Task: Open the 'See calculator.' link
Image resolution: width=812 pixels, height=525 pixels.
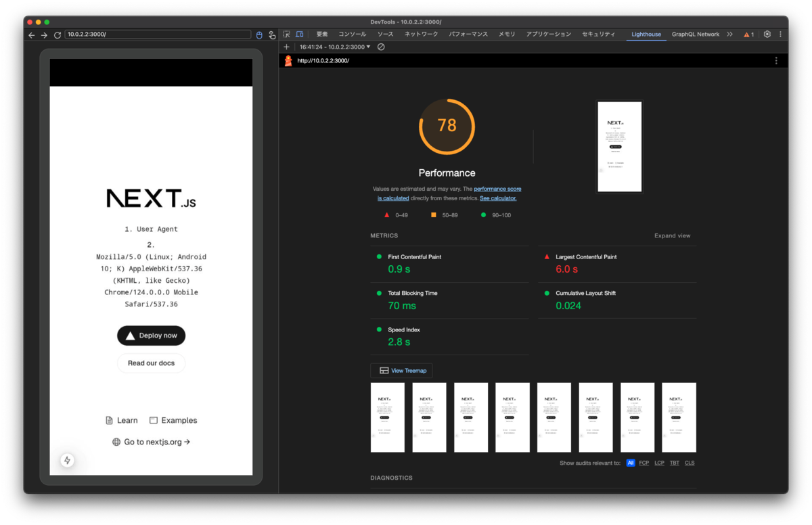Action: coord(498,198)
